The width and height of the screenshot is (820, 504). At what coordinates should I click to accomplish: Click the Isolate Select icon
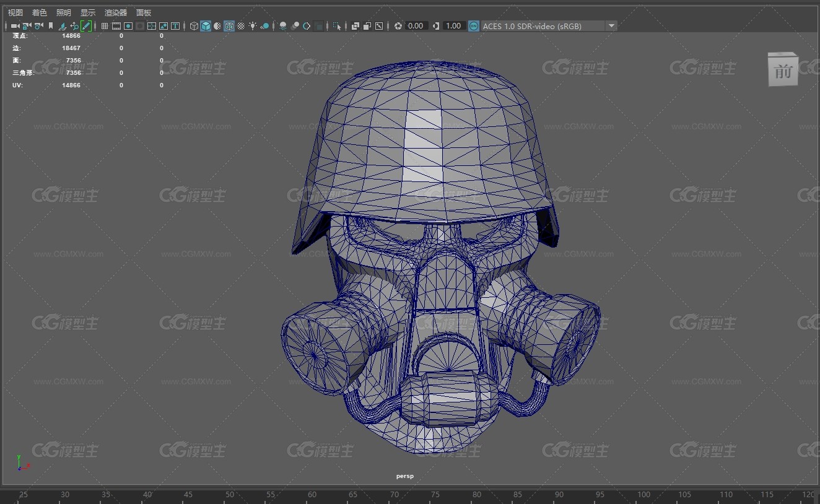337,26
